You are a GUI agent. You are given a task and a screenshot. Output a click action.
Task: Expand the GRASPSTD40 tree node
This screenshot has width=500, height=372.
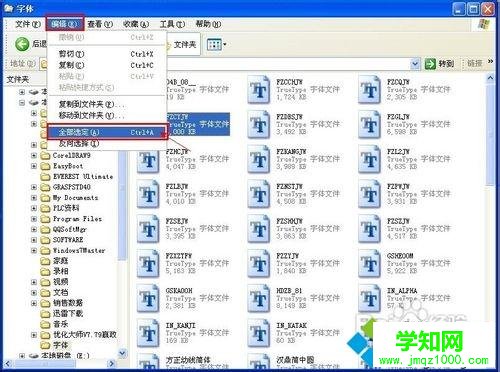pyautogui.click(x=34, y=187)
